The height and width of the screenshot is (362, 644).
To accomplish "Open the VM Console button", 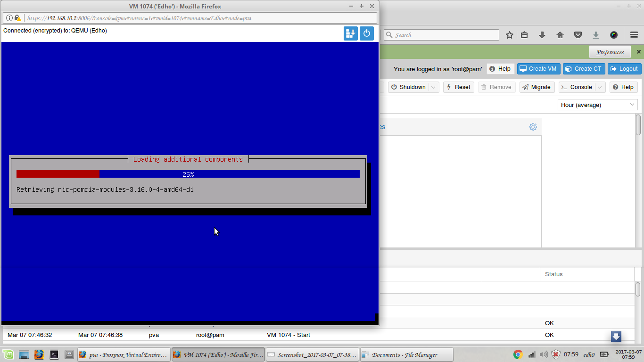I will tap(577, 87).
